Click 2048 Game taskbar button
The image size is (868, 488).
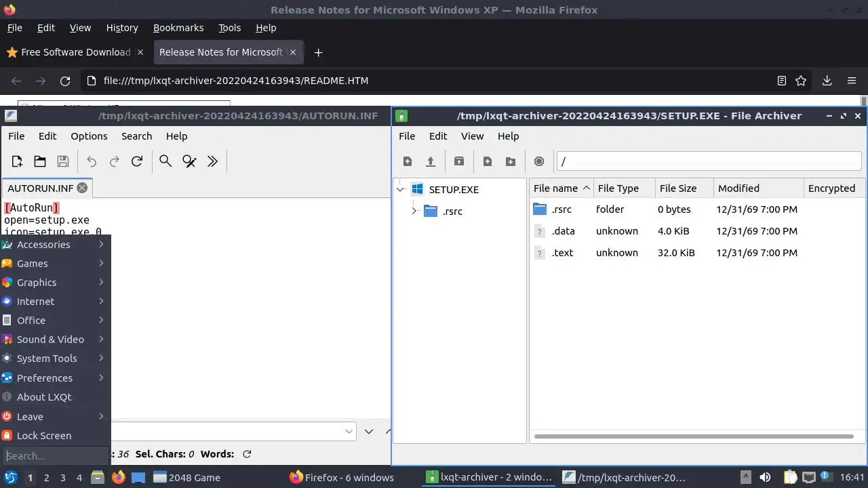[x=187, y=477]
